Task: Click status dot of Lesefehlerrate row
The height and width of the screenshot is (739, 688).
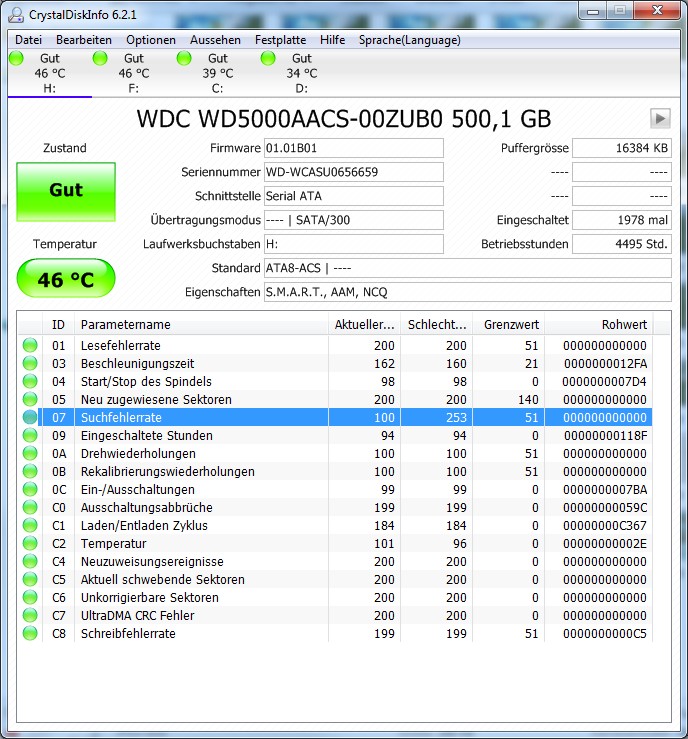Action: coord(30,345)
